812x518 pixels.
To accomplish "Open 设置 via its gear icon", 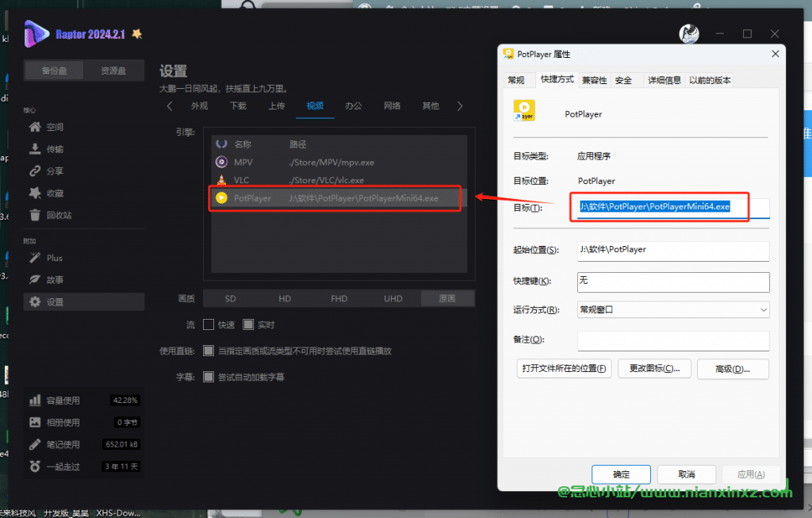I will point(35,302).
